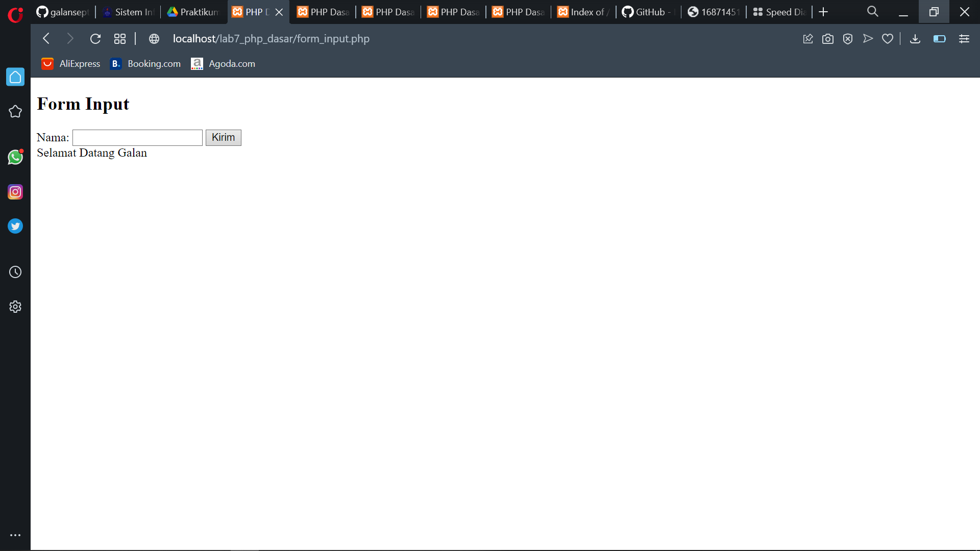Submit the form with Kirim
The height and width of the screenshot is (551, 980).
pyautogui.click(x=223, y=137)
